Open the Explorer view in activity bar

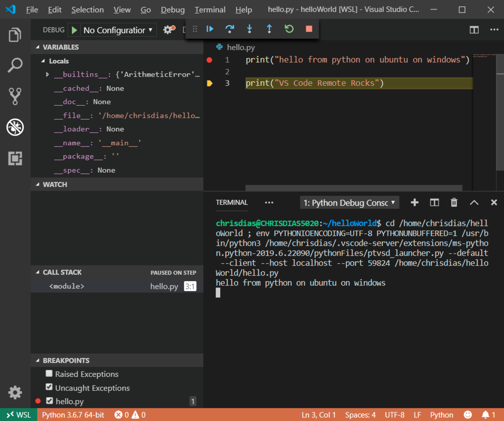point(15,35)
